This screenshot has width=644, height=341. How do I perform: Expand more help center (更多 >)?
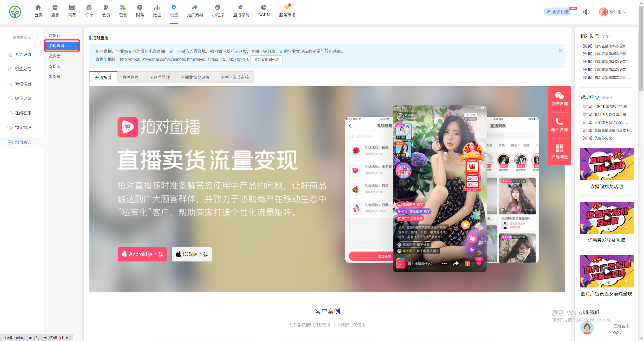click(x=607, y=97)
